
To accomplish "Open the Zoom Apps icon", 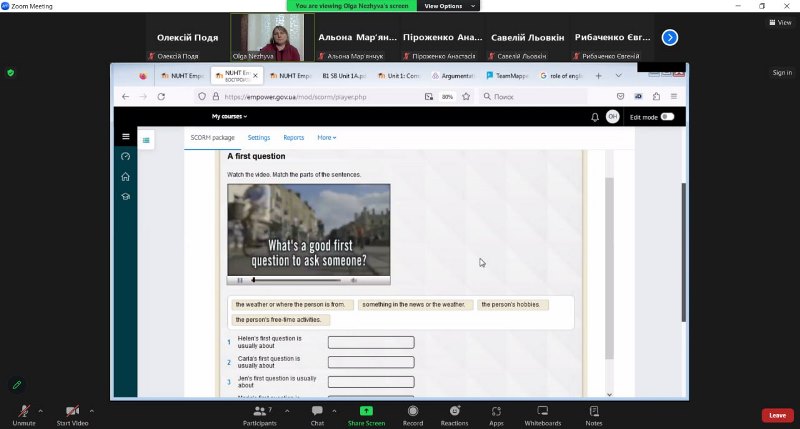I will (496, 411).
